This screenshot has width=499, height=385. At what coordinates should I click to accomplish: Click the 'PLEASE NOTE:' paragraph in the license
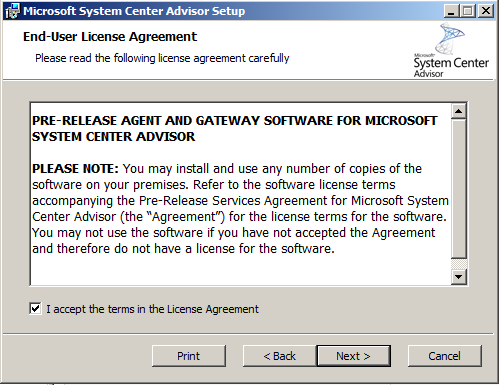tap(240, 209)
